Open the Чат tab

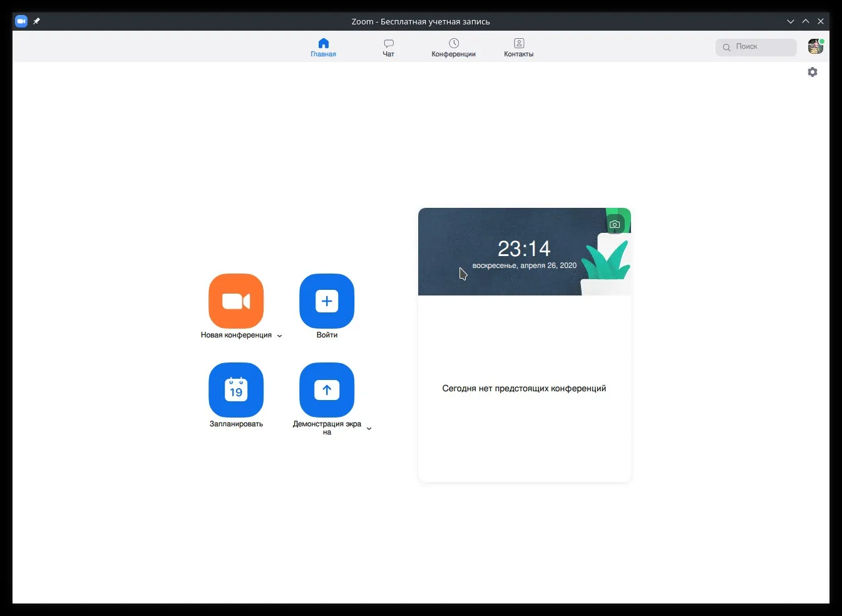[389, 48]
